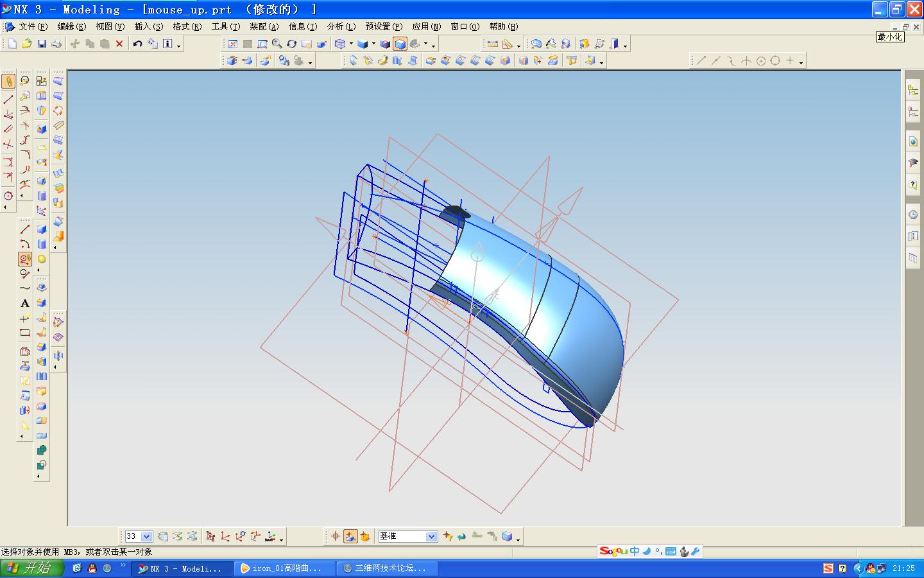
Task: Open the 视图(V) menu
Action: (x=110, y=26)
